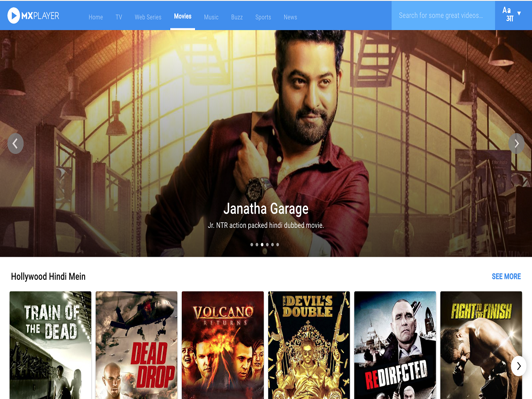Click See More for Hollywood Hindi Mein
Image resolution: width=532 pixels, height=399 pixels.
coord(506,277)
